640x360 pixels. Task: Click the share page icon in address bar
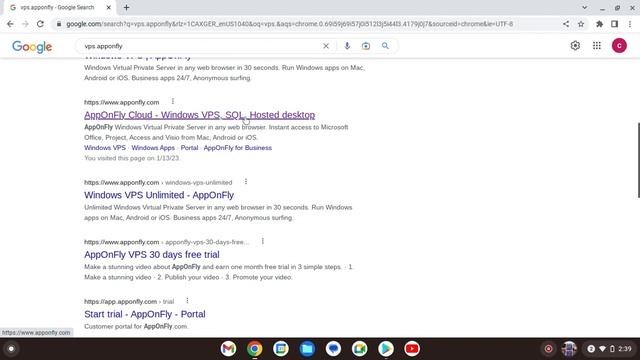point(566,24)
